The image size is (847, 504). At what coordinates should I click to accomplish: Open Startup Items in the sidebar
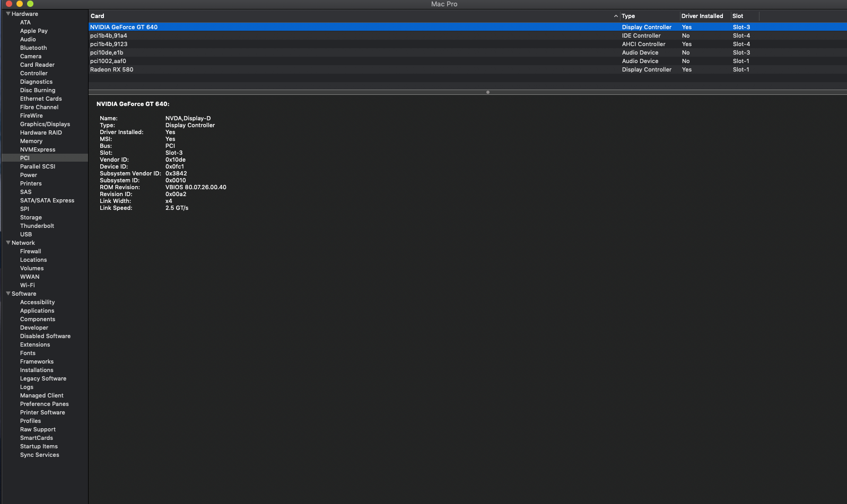tap(39, 446)
